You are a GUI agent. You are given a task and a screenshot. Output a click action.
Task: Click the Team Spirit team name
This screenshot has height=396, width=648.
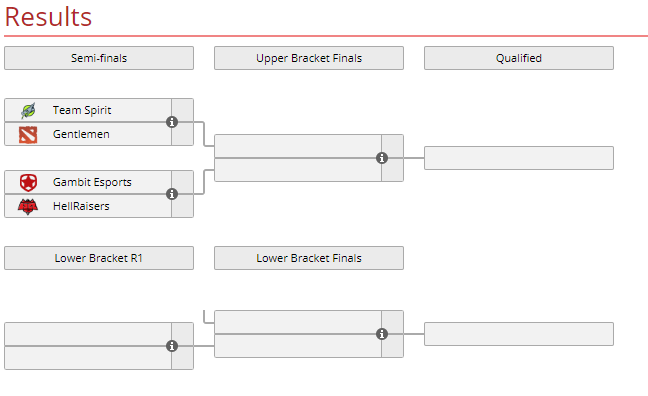pos(82,110)
